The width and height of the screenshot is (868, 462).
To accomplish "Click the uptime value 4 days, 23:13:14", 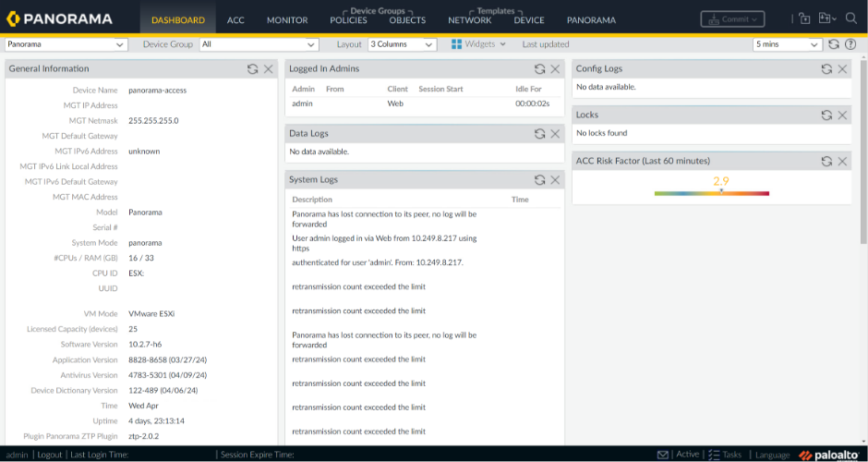I will (157, 421).
